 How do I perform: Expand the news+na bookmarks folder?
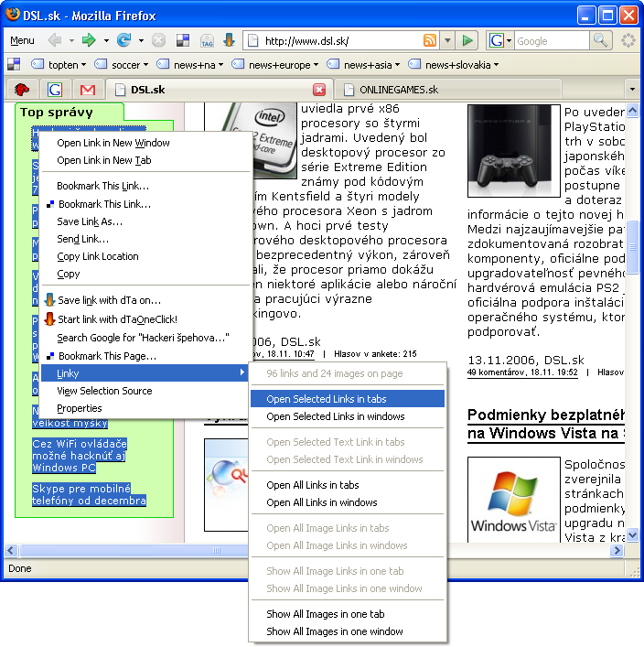tap(189, 65)
